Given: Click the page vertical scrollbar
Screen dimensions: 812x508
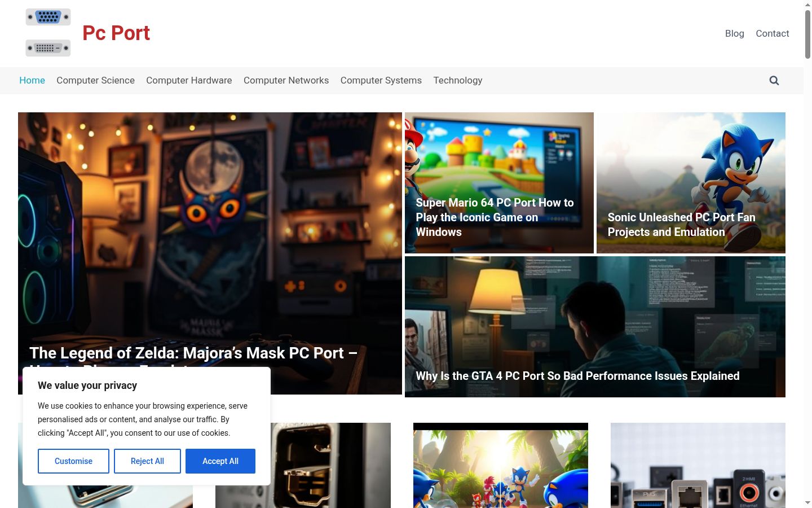Looking at the screenshot, I should pos(807,34).
